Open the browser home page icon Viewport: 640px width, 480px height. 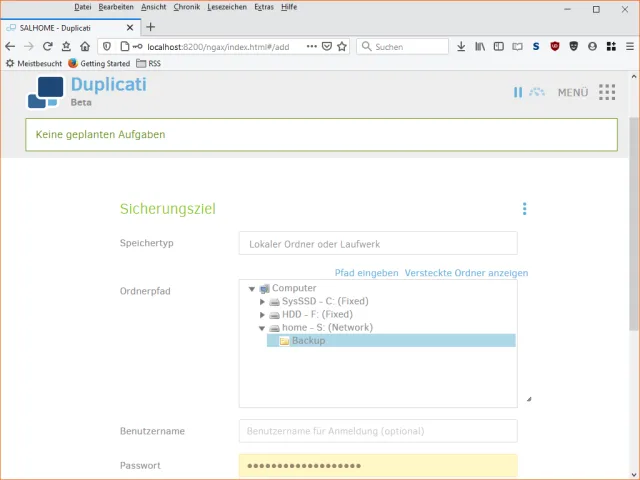coord(85,47)
